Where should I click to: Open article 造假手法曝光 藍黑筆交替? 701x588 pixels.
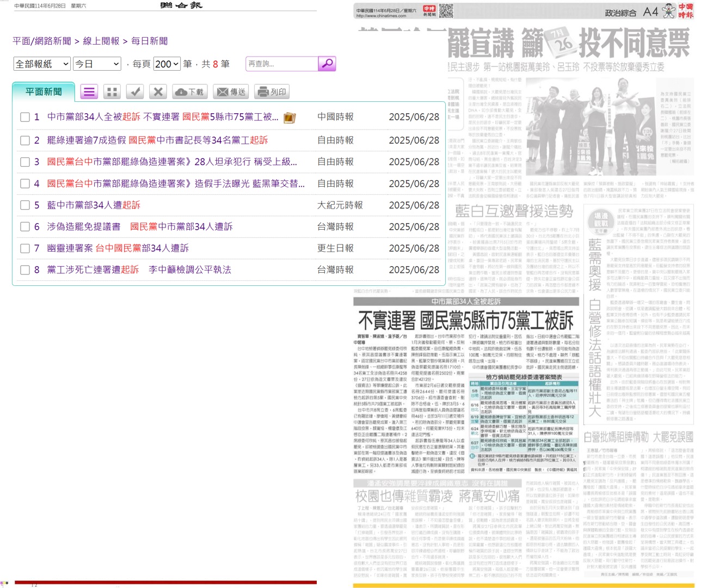pos(176,184)
